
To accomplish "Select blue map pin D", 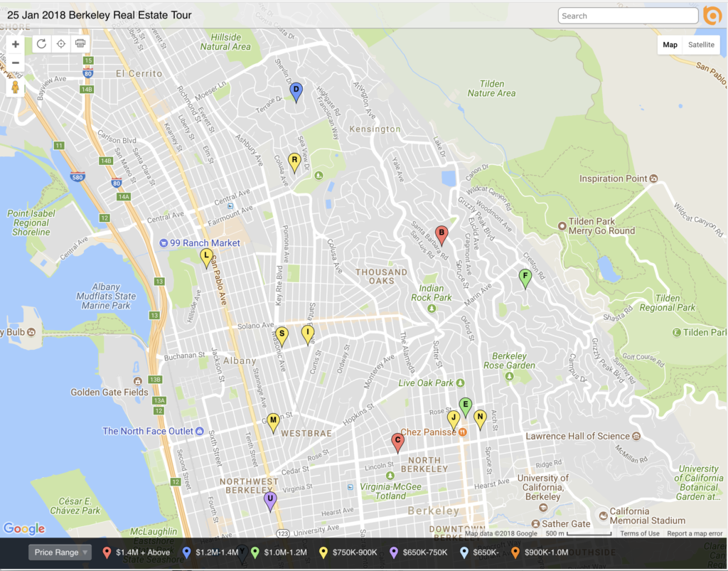I will 296,92.
